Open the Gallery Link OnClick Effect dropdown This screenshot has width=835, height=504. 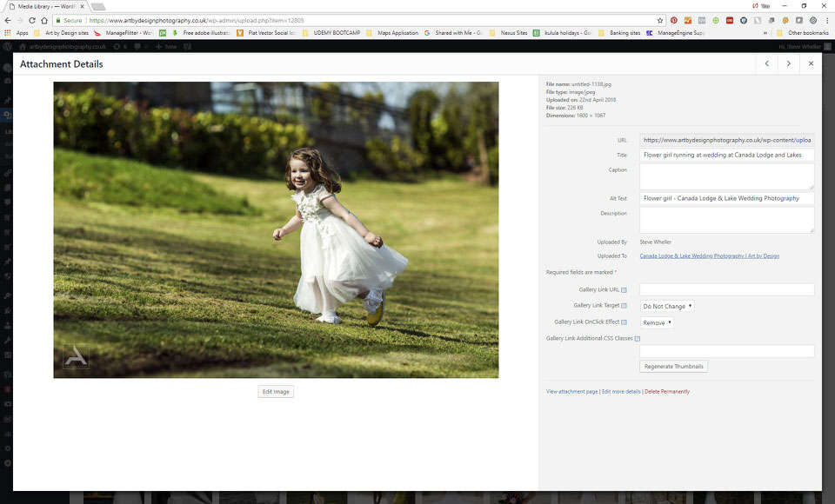pyautogui.click(x=657, y=322)
